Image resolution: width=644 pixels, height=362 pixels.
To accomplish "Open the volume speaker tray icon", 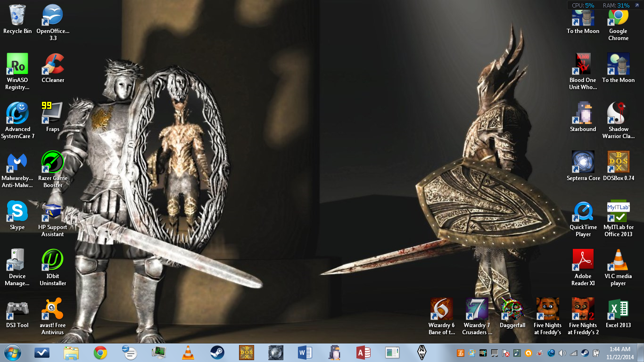I will click(x=562, y=353).
